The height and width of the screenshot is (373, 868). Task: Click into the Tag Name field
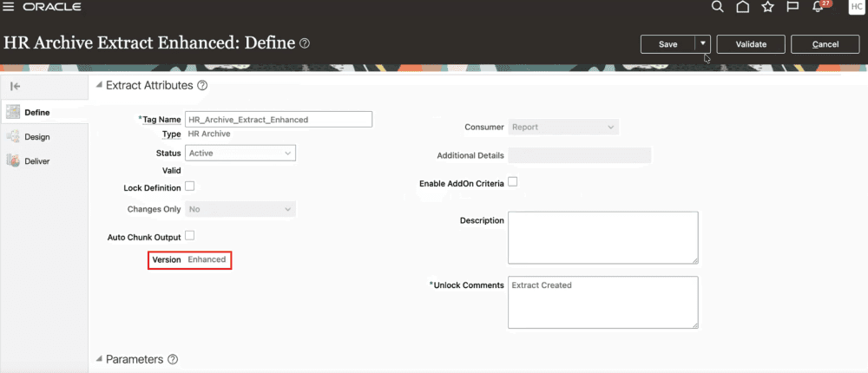[278, 120]
